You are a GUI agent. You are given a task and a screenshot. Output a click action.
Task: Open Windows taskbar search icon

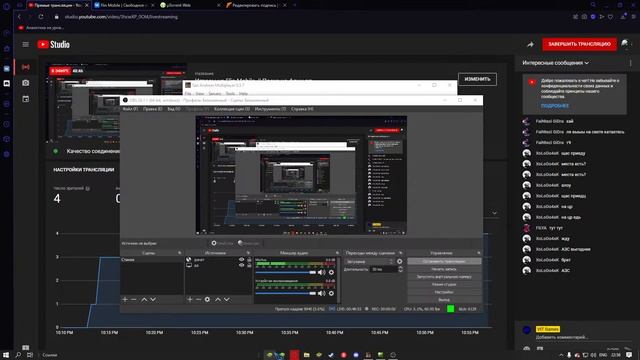point(18,355)
